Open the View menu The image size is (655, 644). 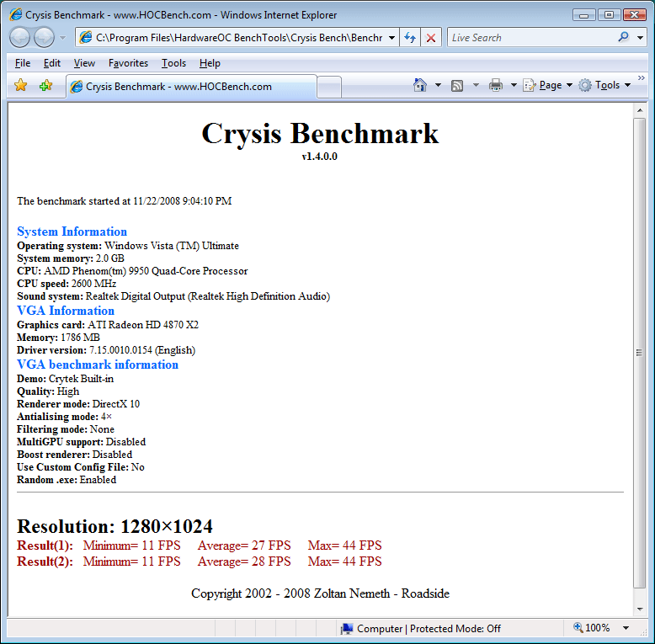pyautogui.click(x=84, y=63)
